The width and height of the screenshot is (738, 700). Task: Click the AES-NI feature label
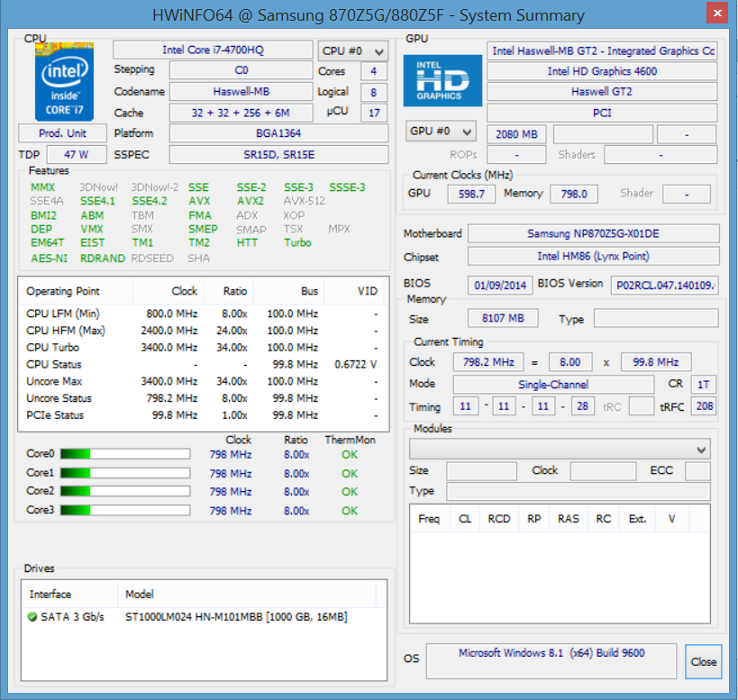pos(49,259)
